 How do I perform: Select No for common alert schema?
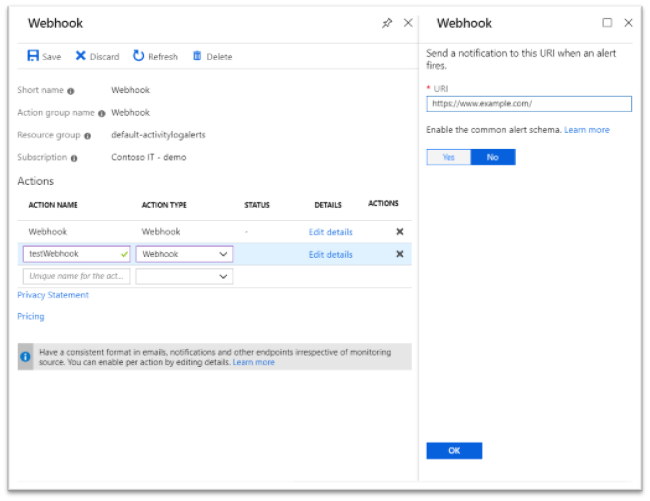(x=492, y=157)
